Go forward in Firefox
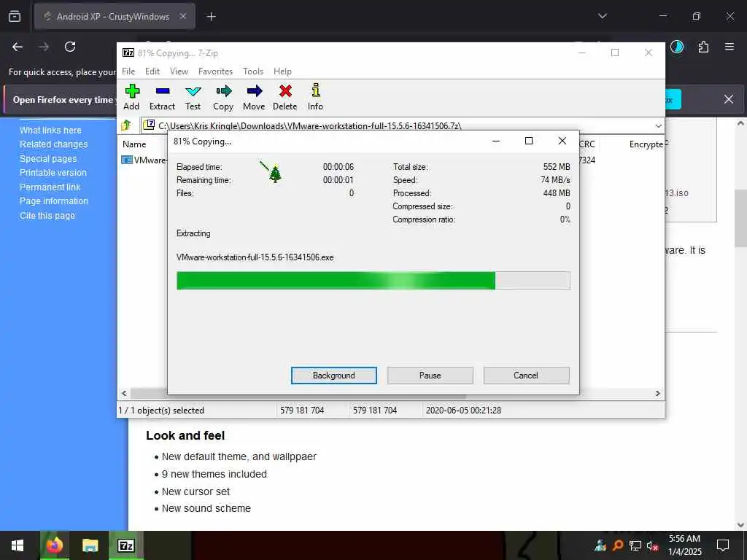This screenshot has width=747, height=560. pyautogui.click(x=44, y=47)
